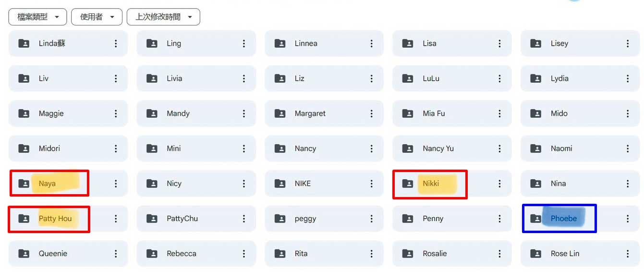Select the Naya folder
The image size is (644, 272).
point(68,184)
